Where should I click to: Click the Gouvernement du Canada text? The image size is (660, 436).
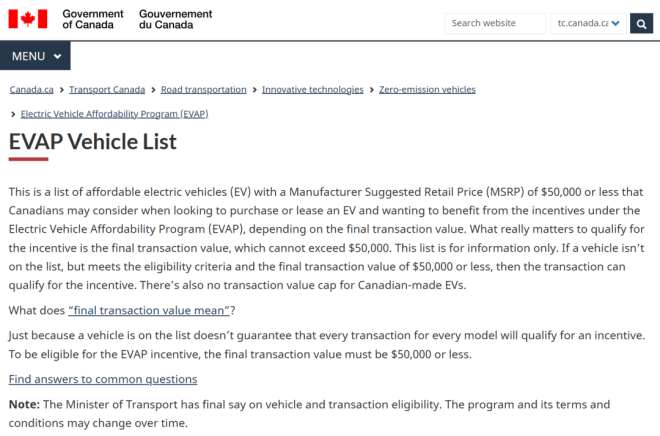click(x=176, y=19)
